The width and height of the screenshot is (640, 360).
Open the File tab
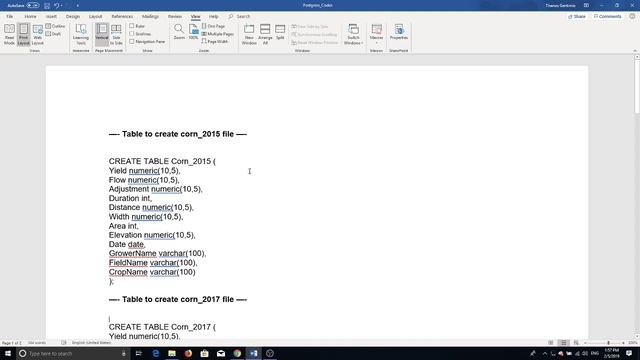point(9,16)
